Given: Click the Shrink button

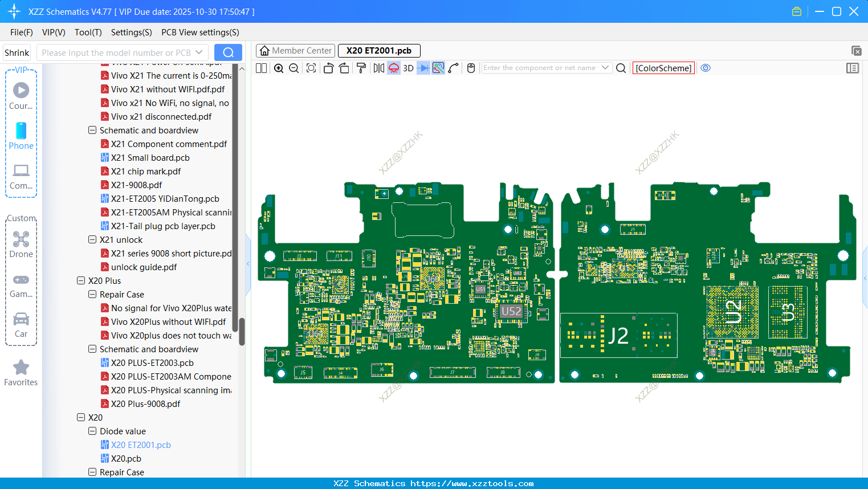Looking at the screenshot, I should click(x=17, y=52).
